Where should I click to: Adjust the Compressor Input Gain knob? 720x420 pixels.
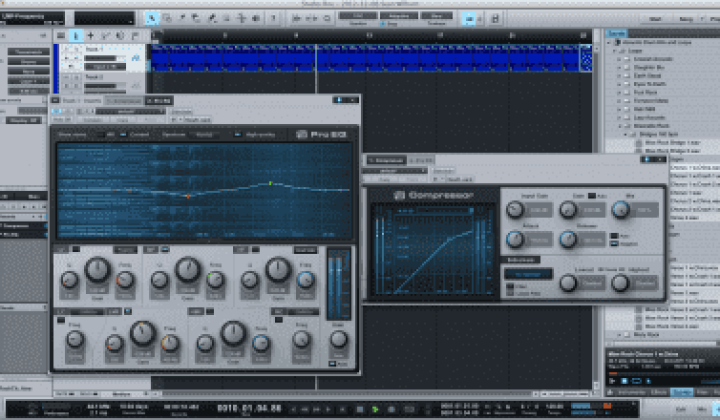[x=515, y=210]
